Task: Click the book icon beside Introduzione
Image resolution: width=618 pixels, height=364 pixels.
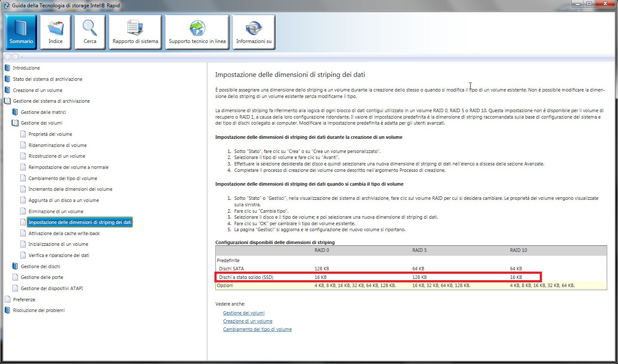Action: 7,68
